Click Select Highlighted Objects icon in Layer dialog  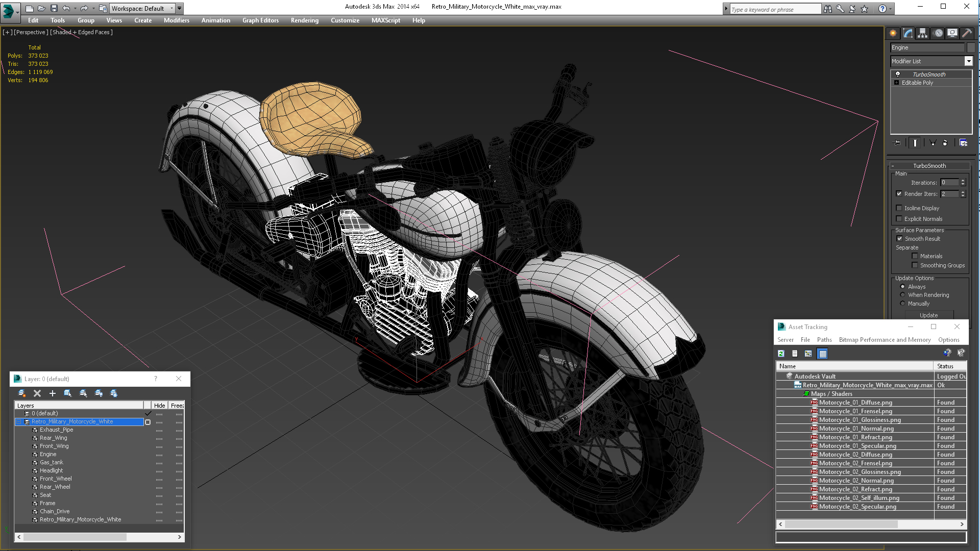click(x=67, y=393)
